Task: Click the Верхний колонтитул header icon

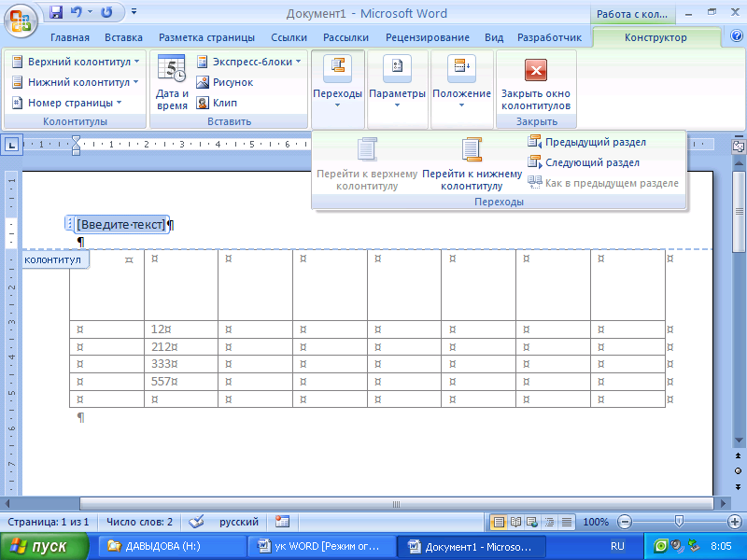Action: point(17,62)
